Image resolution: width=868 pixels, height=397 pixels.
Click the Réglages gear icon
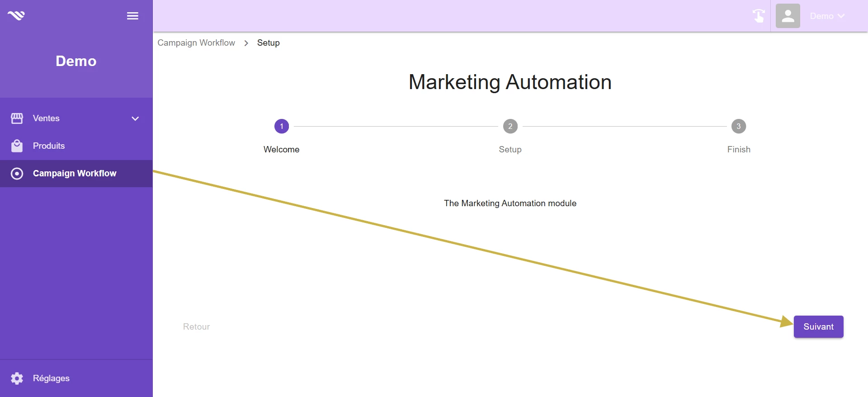(x=17, y=378)
